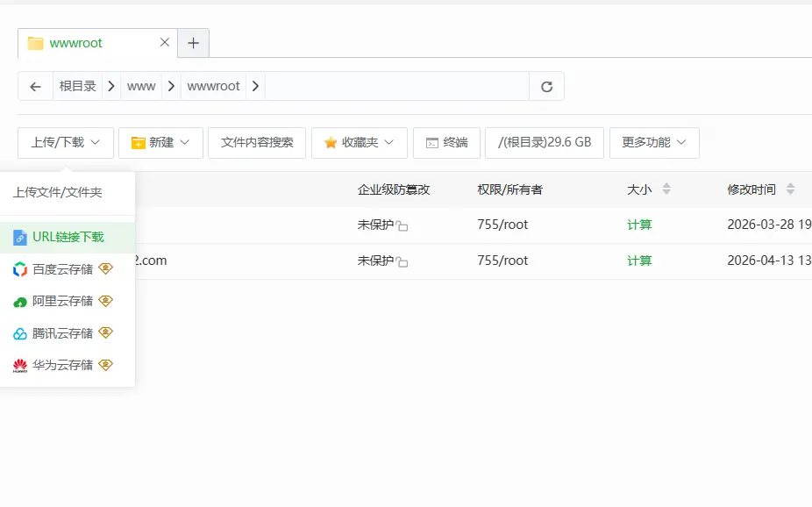Image resolution: width=812 pixels, height=507 pixels.
Task: Choose 腾讯云存储 menu entry
Action: [68, 333]
